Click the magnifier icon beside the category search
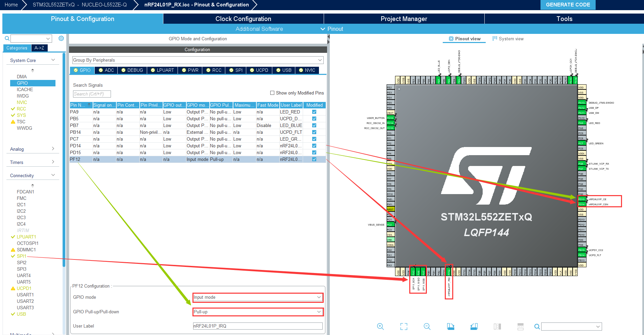This screenshot has height=335, width=644. click(7, 39)
